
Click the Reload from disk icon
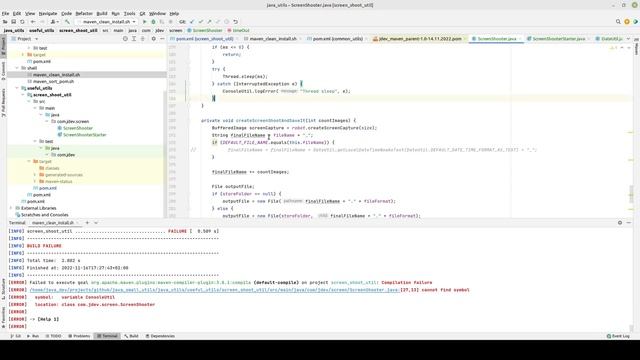coord(22,22)
